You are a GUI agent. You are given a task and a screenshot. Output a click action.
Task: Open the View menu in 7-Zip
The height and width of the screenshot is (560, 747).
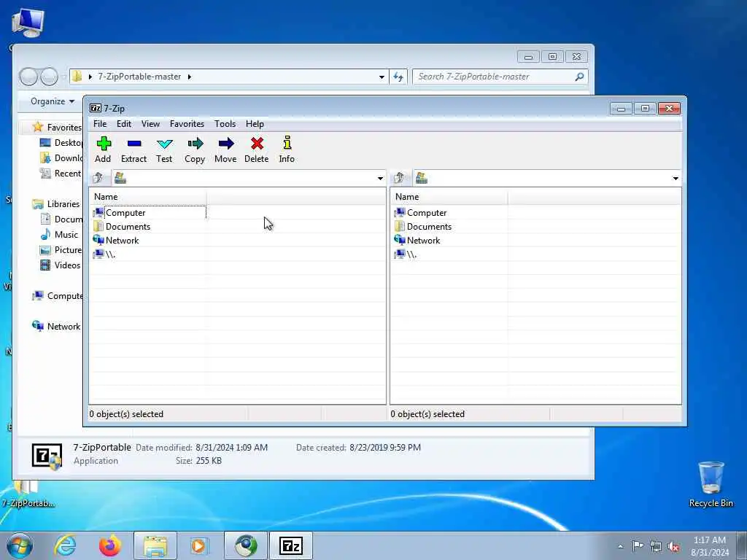(x=150, y=124)
